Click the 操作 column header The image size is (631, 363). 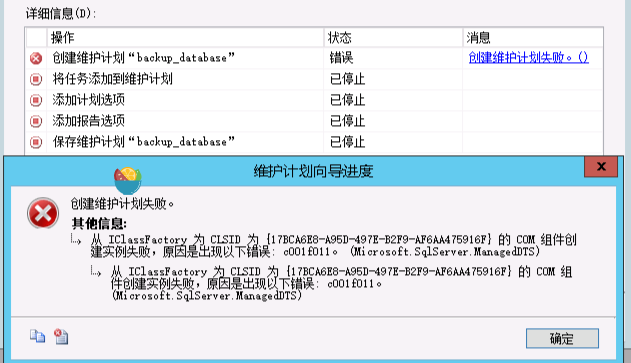[185, 38]
